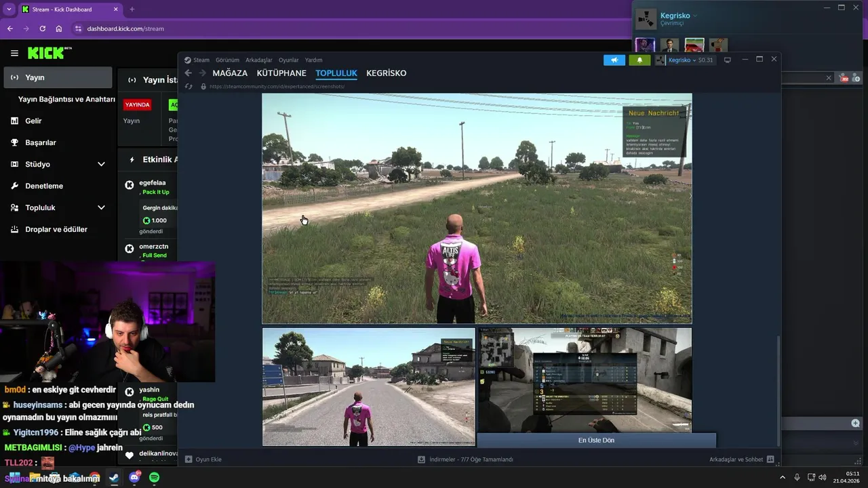Open İndirmeler downloads status in Steam

click(x=466, y=459)
